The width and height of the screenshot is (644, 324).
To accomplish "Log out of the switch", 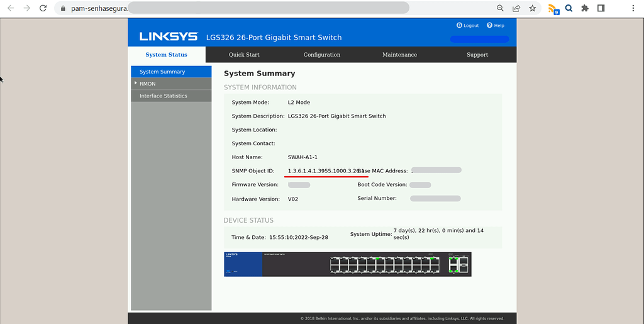I will pos(468,25).
